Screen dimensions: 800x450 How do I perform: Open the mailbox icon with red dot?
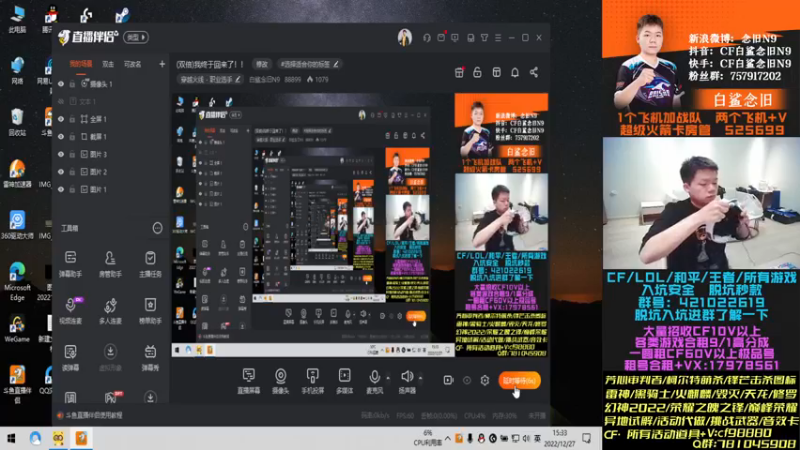point(441,37)
